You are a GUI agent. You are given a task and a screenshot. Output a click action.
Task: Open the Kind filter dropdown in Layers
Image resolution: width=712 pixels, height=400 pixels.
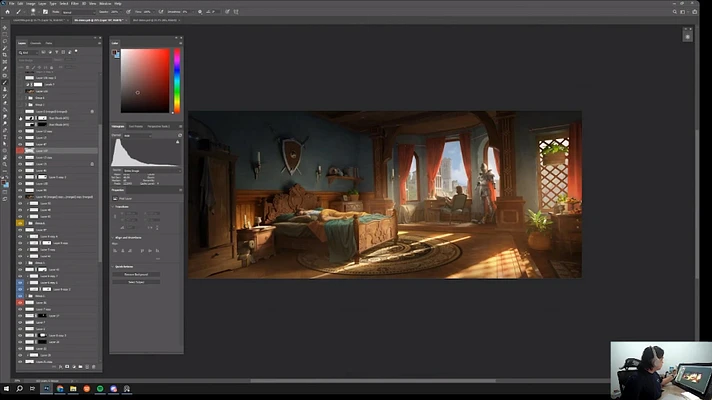28,52
